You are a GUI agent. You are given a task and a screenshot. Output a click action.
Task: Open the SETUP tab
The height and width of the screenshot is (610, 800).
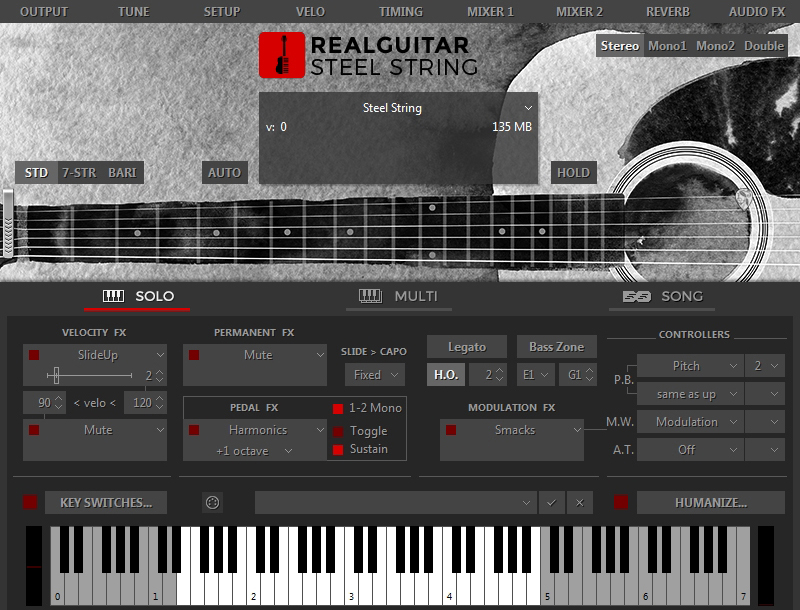click(x=222, y=12)
